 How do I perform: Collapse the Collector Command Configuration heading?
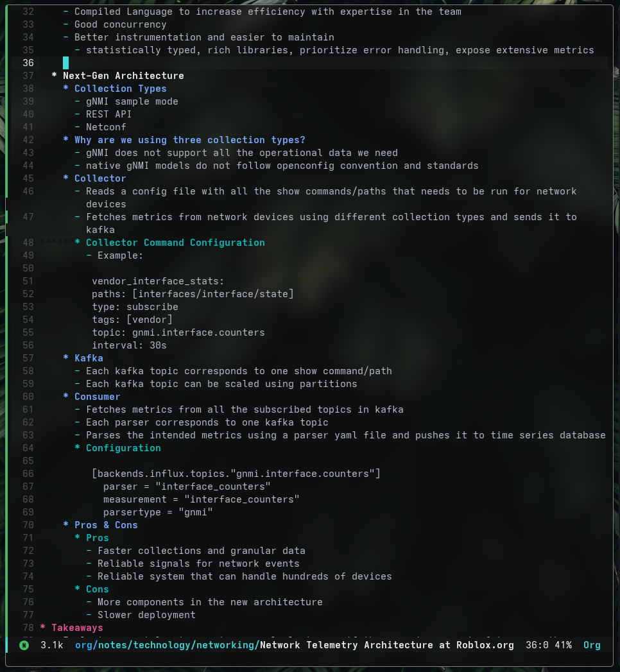click(x=175, y=243)
